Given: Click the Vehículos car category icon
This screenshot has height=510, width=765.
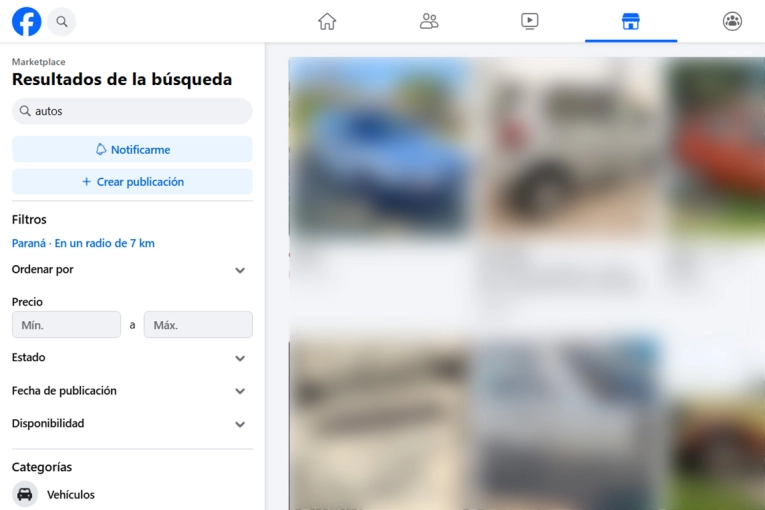Looking at the screenshot, I should click(x=25, y=494).
